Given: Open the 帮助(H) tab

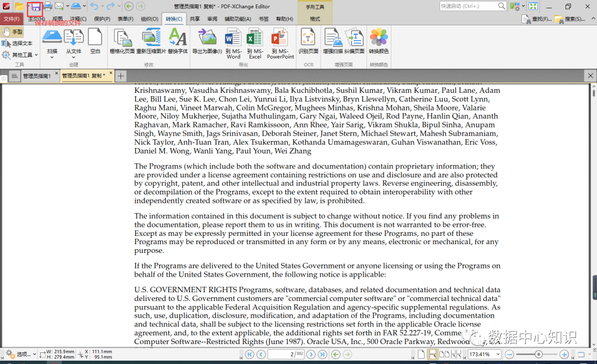Looking at the screenshot, I should (x=285, y=19).
